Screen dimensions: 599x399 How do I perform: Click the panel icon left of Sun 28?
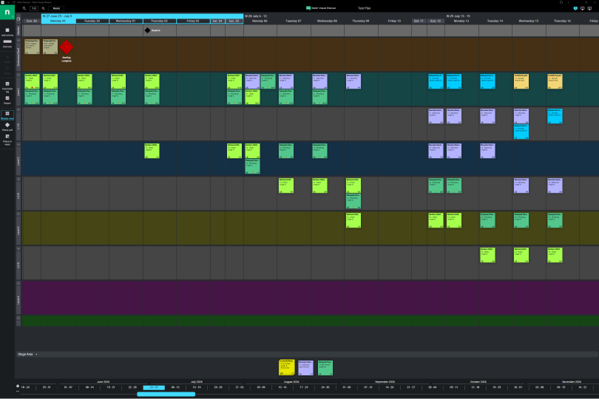point(18,19)
